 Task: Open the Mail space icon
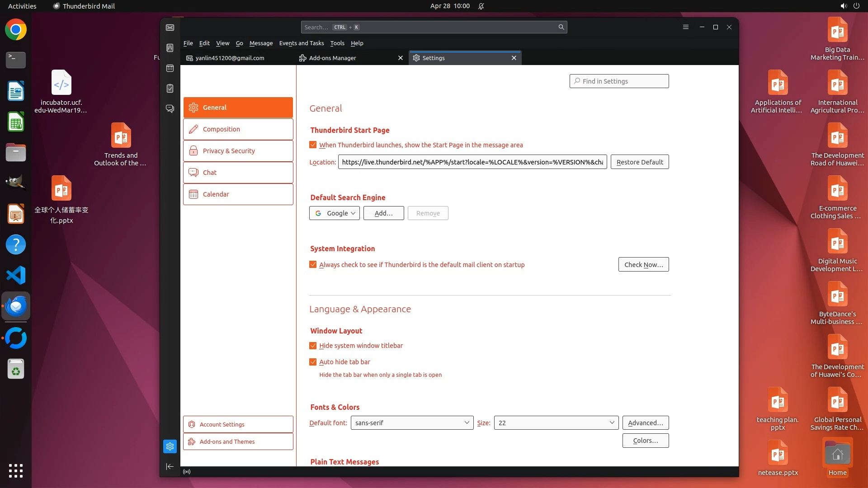tap(170, 28)
